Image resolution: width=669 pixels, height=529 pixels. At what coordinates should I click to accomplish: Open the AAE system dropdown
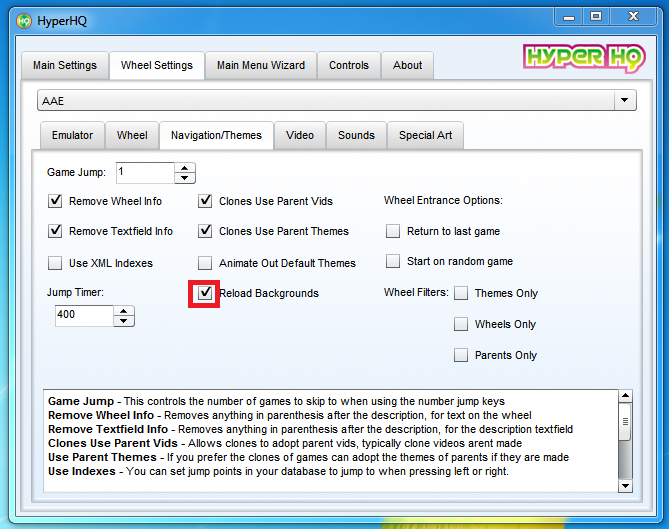click(x=337, y=100)
